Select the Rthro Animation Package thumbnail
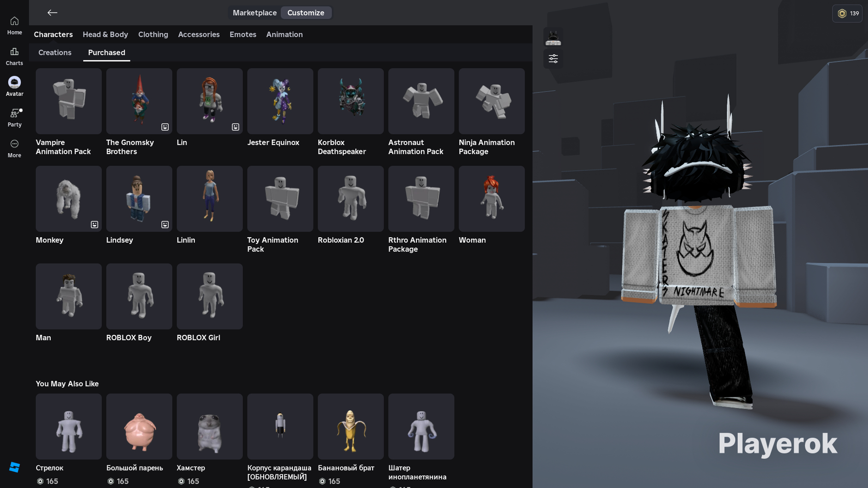Screen dimensions: 868x488 421,199
